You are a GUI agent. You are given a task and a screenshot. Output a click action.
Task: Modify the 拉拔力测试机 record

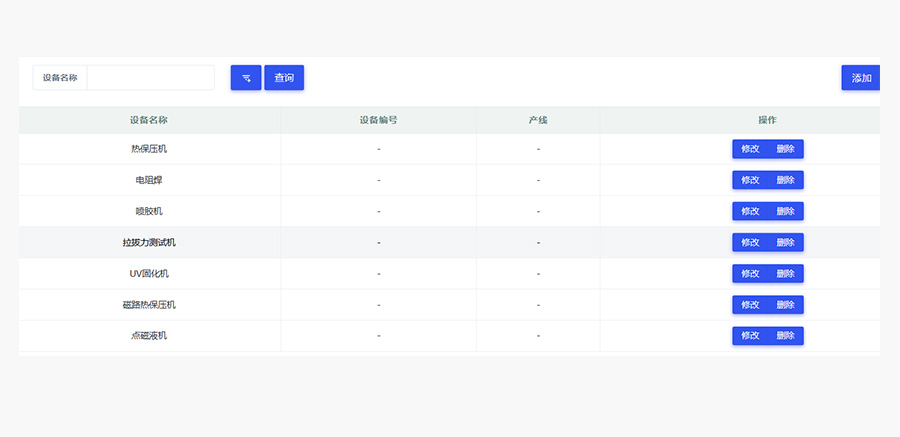click(750, 242)
